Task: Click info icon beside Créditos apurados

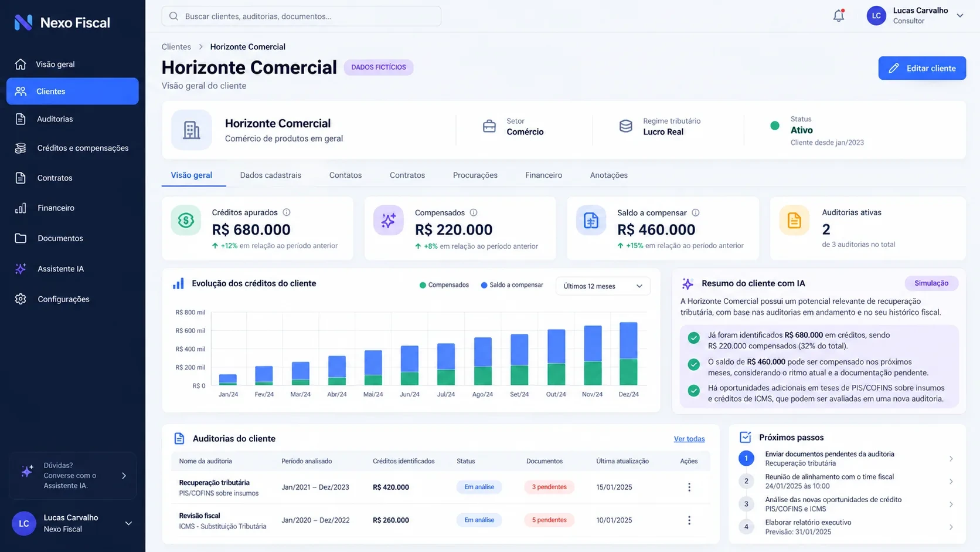Action: coord(287,212)
